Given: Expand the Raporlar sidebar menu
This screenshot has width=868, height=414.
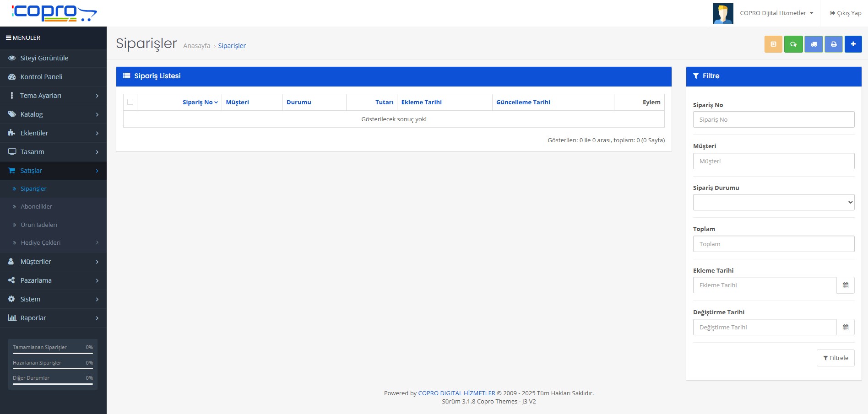Looking at the screenshot, I should pyautogui.click(x=53, y=318).
